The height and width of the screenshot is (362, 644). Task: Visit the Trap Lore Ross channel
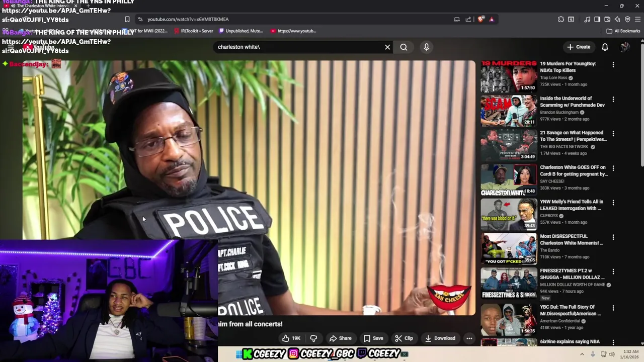(553, 78)
